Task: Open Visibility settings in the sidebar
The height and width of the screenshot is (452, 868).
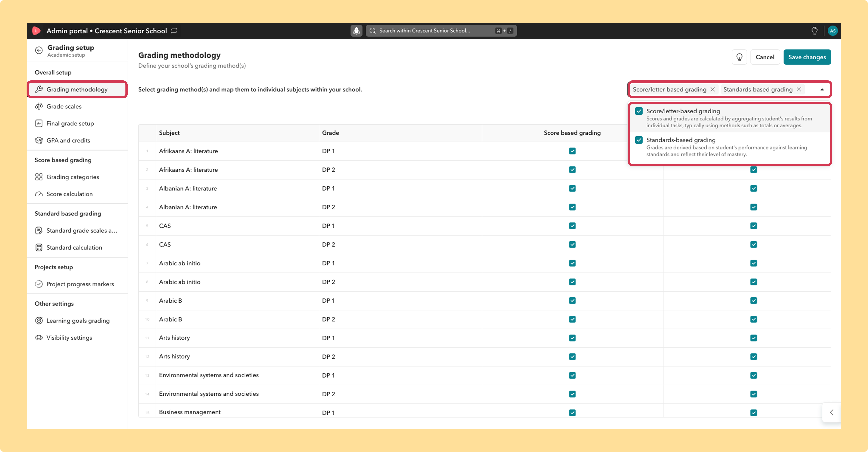Action: (x=77, y=338)
